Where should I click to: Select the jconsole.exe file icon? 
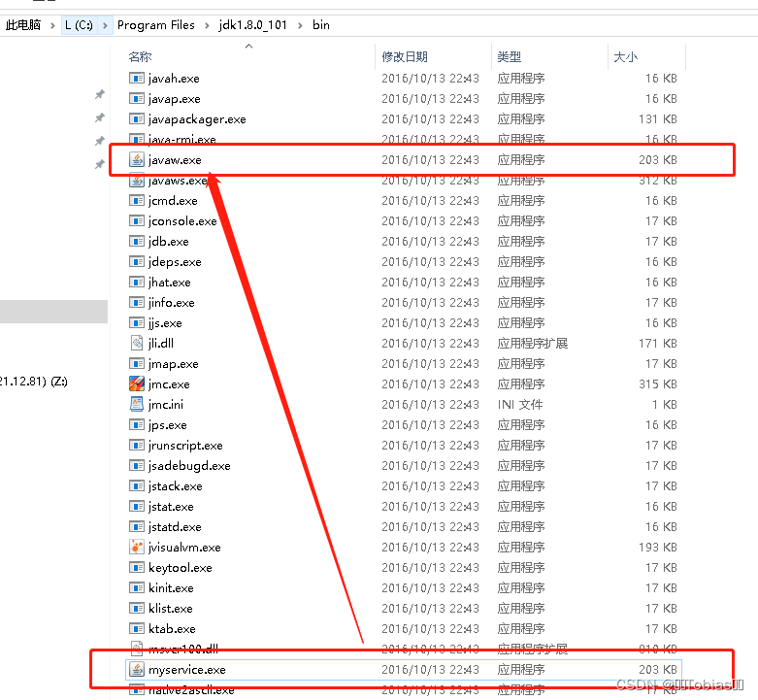click(x=137, y=221)
